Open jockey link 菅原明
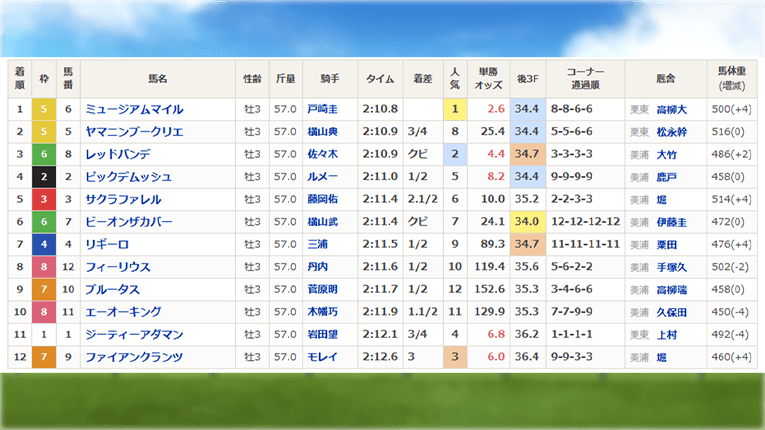The height and width of the screenshot is (430, 765). click(322, 289)
